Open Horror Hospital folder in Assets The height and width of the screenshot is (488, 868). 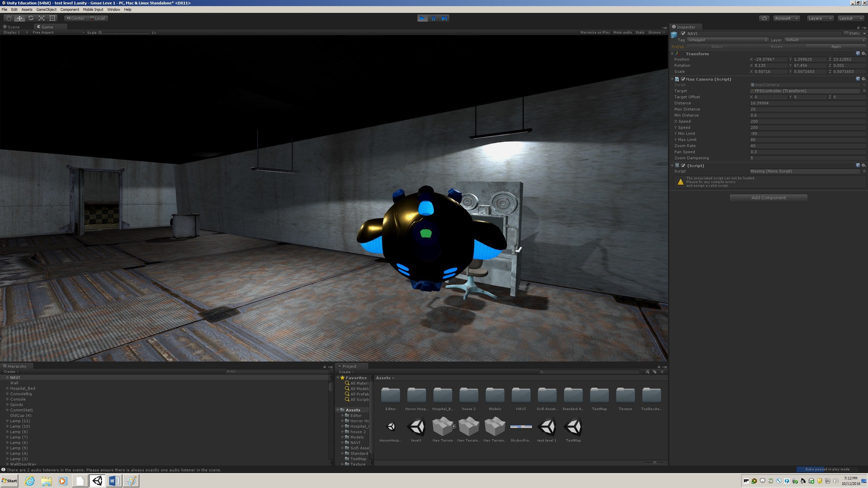click(x=416, y=399)
